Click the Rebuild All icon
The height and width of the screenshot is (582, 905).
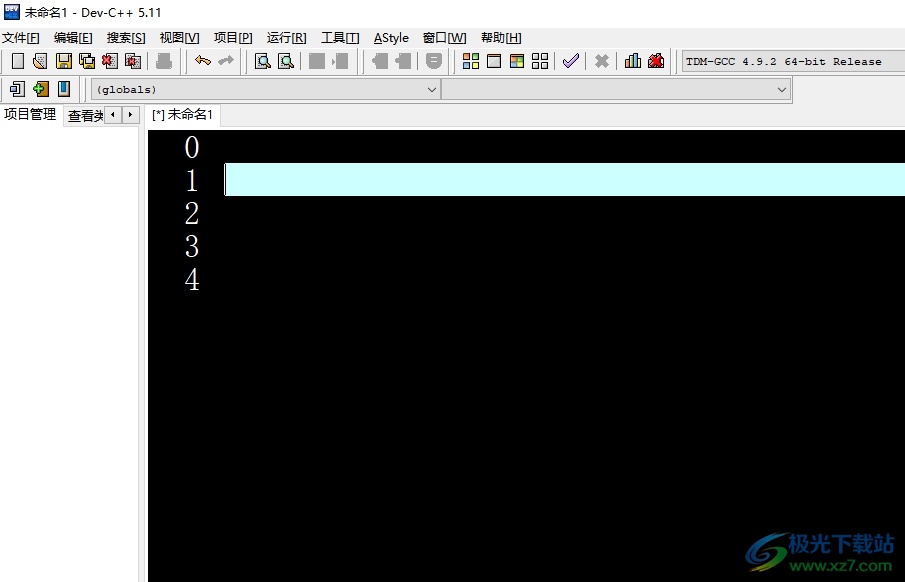(540, 61)
